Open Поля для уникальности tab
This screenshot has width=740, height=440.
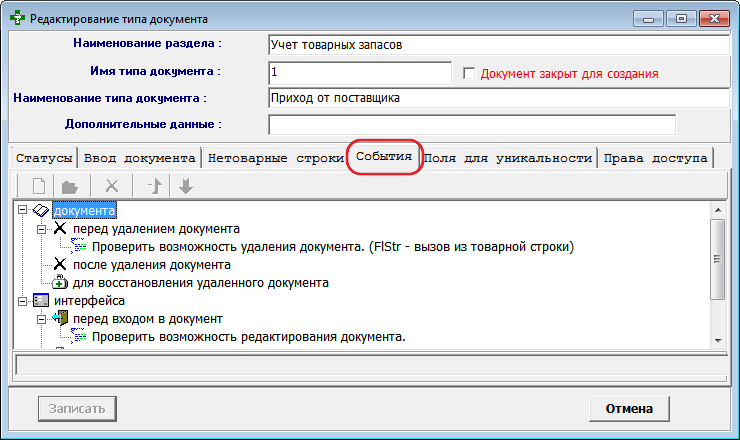click(x=508, y=158)
